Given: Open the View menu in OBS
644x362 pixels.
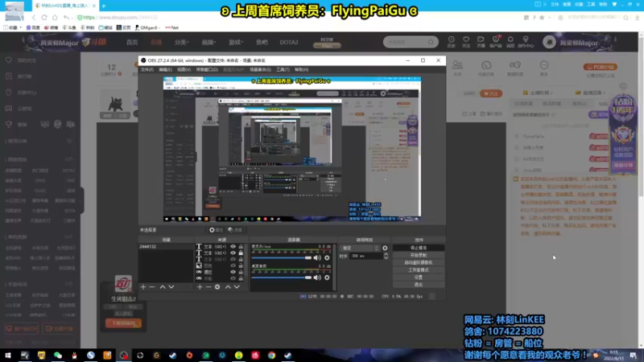Looking at the screenshot, I should point(184,69).
